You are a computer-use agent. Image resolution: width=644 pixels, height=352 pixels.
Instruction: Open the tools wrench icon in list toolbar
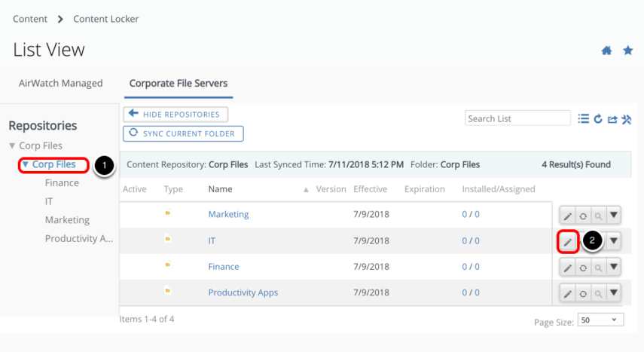[626, 118]
